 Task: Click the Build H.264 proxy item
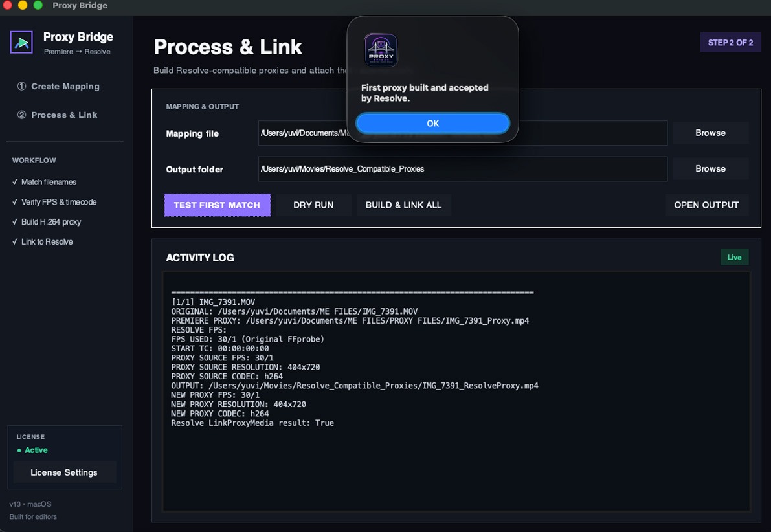pos(46,222)
